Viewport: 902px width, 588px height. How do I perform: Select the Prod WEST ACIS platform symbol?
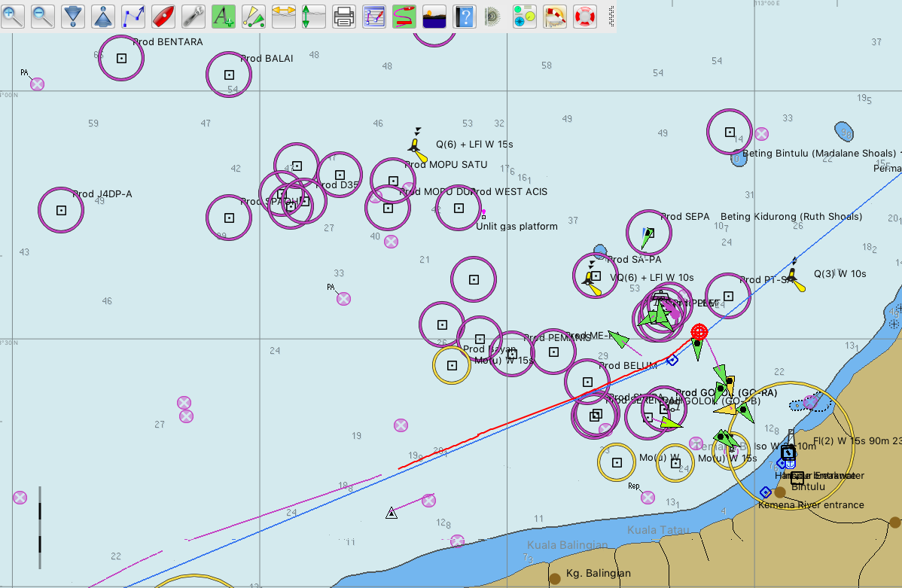[459, 209]
